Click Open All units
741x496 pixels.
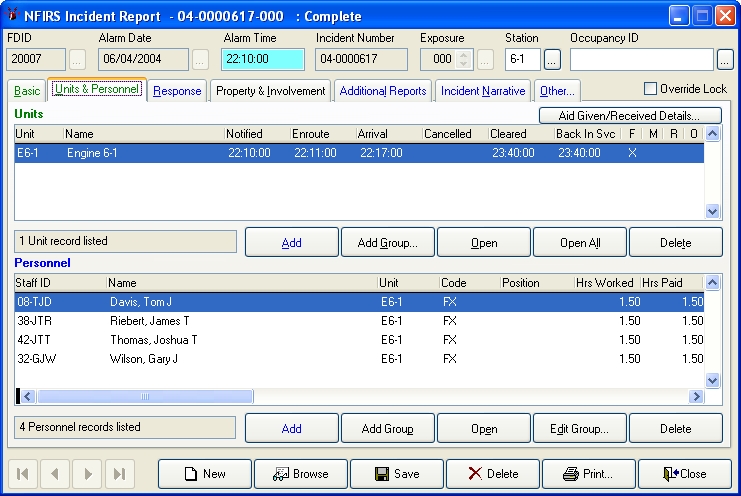click(x=580, y=242)
